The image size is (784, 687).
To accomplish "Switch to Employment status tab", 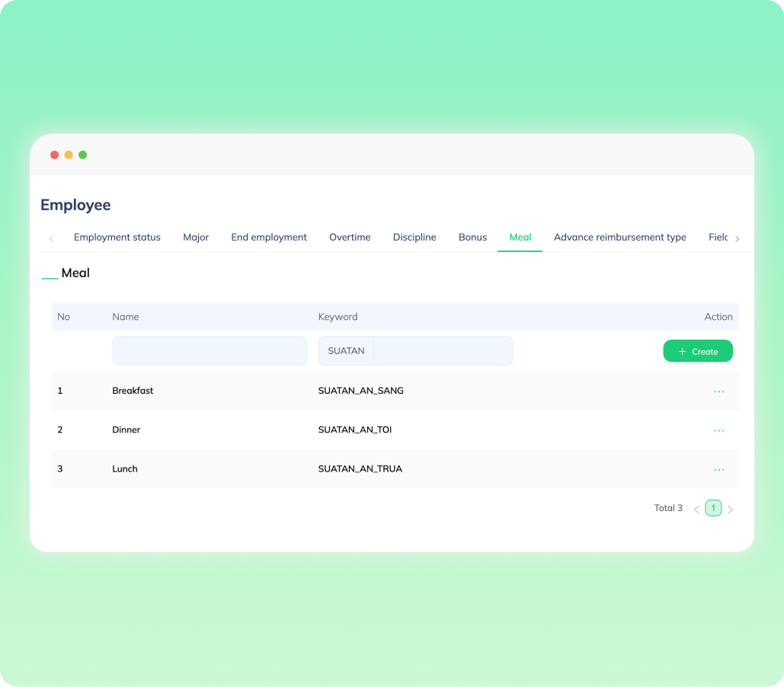I will coord(117,237).
